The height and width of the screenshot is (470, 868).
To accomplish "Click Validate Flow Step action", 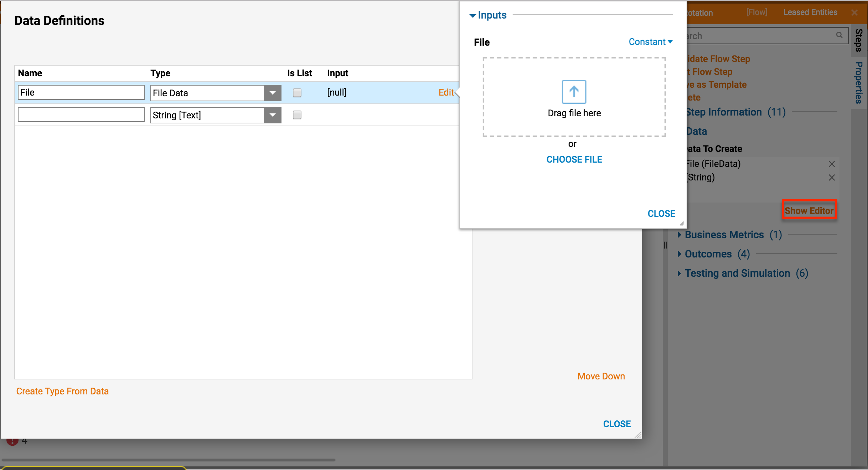I will coord(718,59).
